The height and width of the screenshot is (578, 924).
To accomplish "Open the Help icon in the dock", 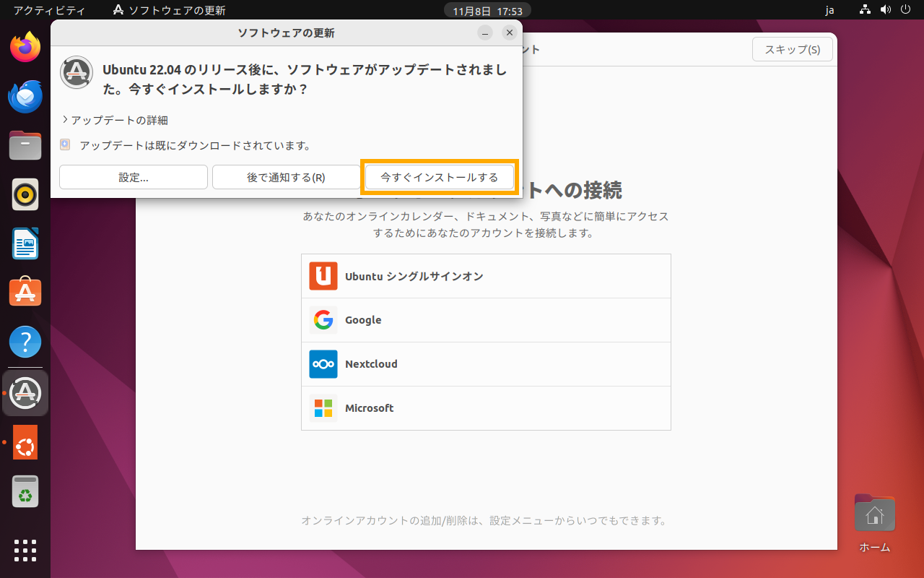I will (x=25, y=342).
